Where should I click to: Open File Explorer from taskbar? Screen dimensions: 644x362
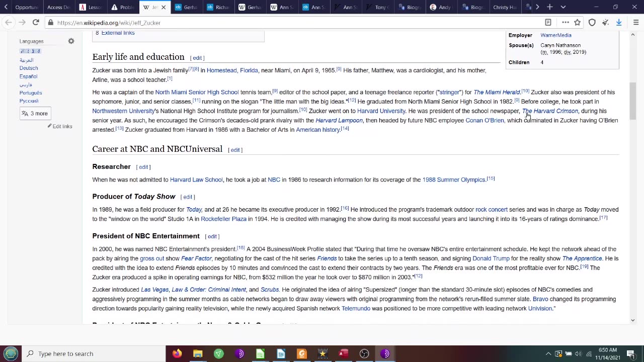pos(198,353)
